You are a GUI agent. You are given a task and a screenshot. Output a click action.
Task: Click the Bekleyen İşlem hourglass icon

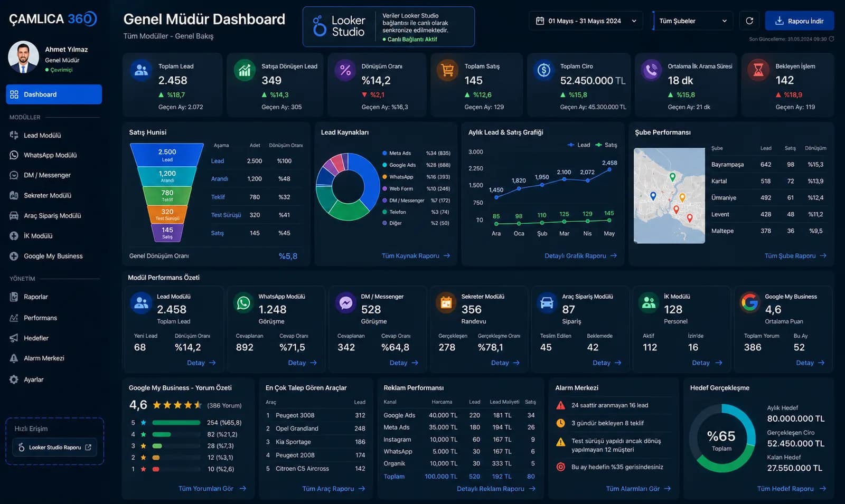click(x=758, y=70)
